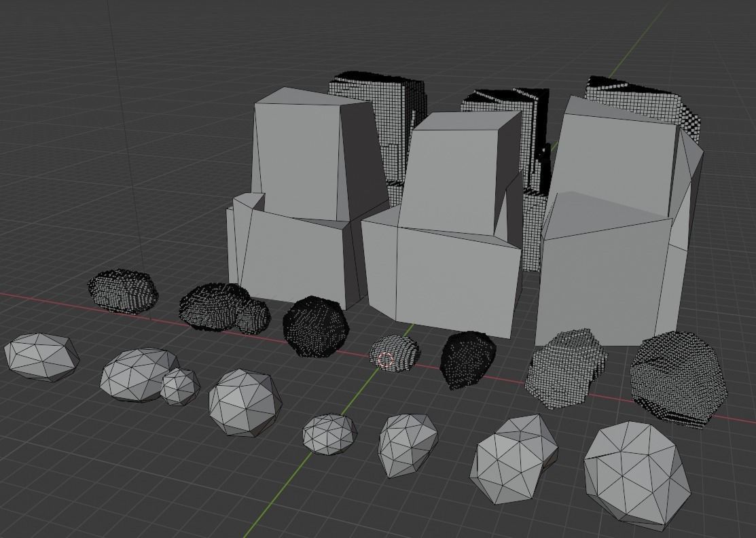Select the flat low-poly rock nearest the vertical axis line
This screenshot has width=756, height=538.
[x=41, y=357]
